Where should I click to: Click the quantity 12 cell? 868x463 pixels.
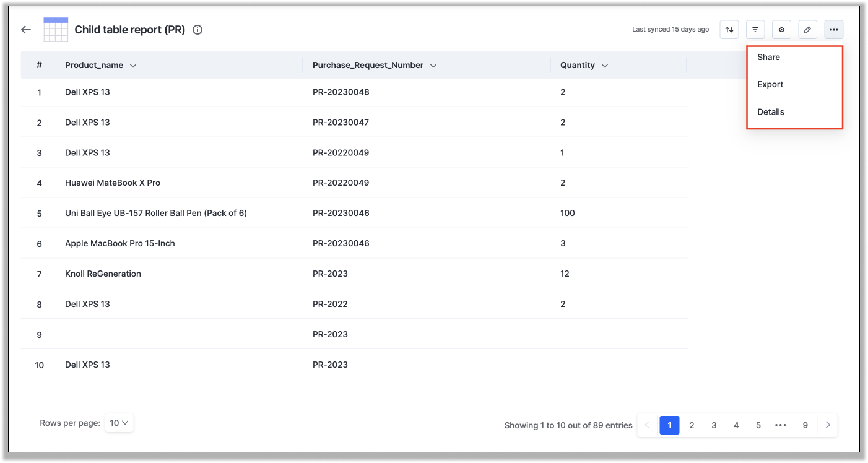[565, 274]
